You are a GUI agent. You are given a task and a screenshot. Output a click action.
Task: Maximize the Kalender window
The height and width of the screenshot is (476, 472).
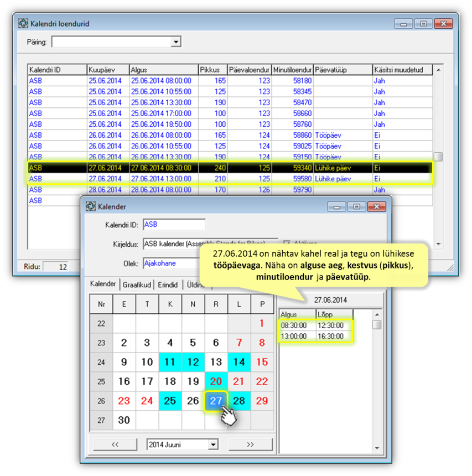pyautogui.click(x=357, y=207)
